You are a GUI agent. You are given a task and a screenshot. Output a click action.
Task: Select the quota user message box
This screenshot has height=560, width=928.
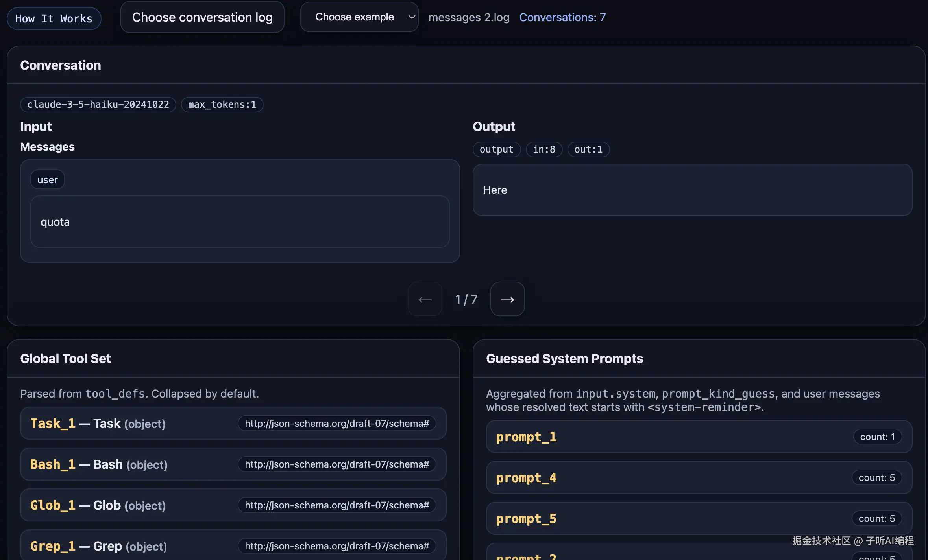[x=240, y=222]
